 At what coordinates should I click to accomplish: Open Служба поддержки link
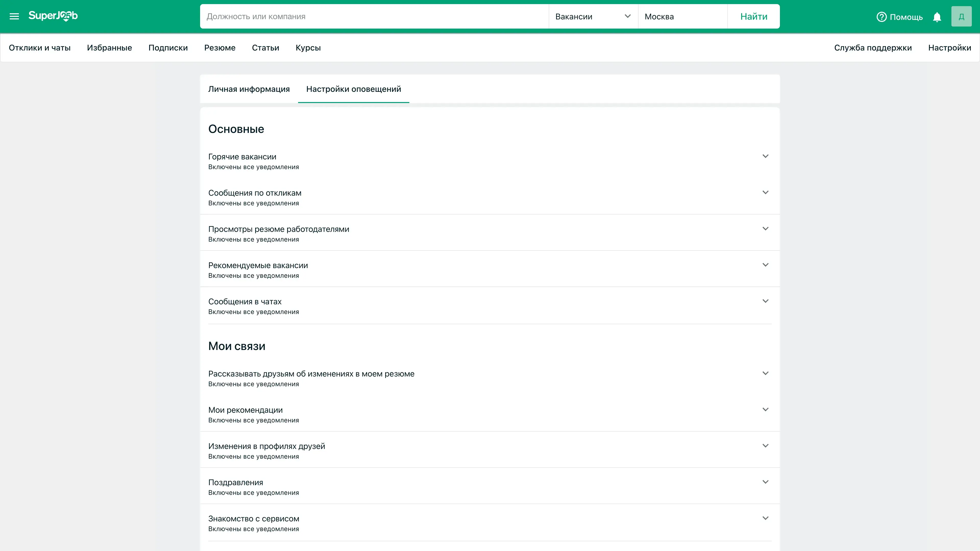pyautogui.click(x=873, y=48)
